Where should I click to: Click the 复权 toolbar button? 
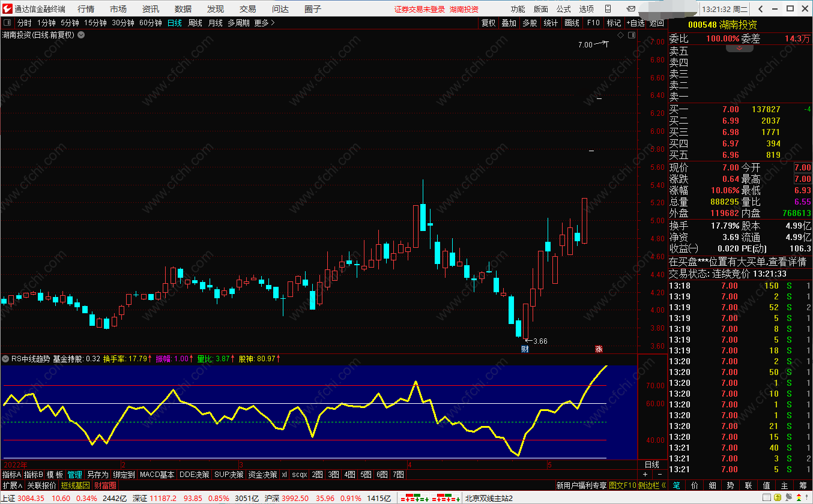pos(489,23)
